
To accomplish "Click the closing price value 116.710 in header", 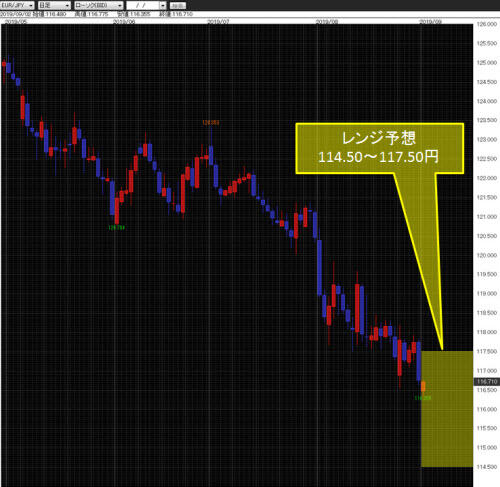I will click(x=182, y=14).
